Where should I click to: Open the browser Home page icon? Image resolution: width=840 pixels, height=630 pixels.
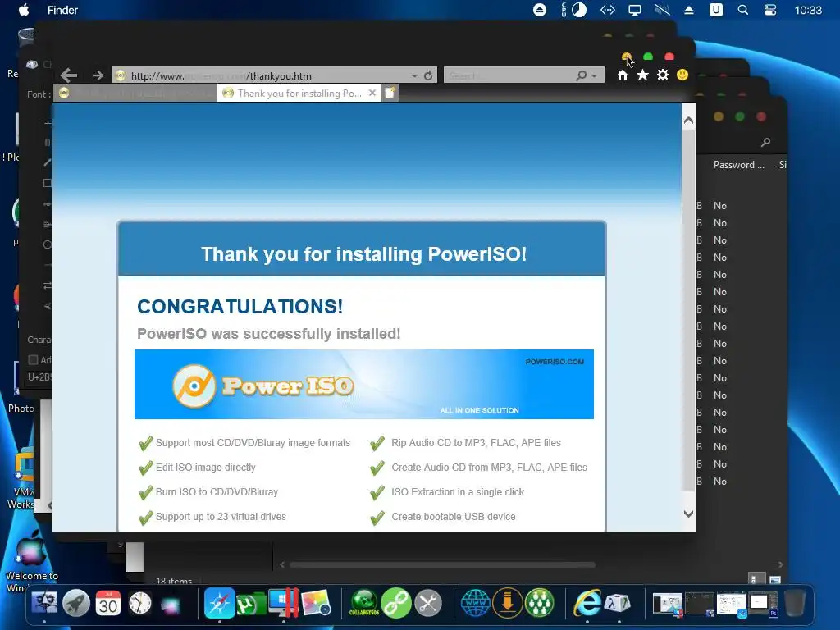tap(622, 75)
